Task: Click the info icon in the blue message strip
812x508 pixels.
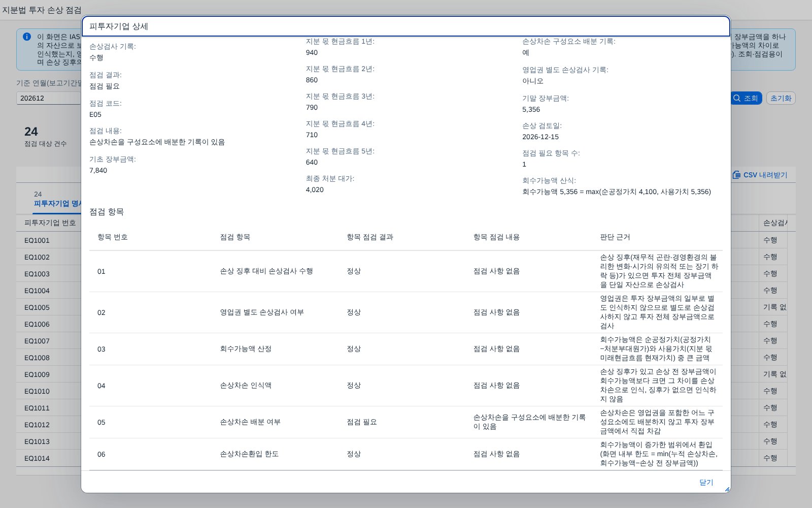Action: click(27, 37)
